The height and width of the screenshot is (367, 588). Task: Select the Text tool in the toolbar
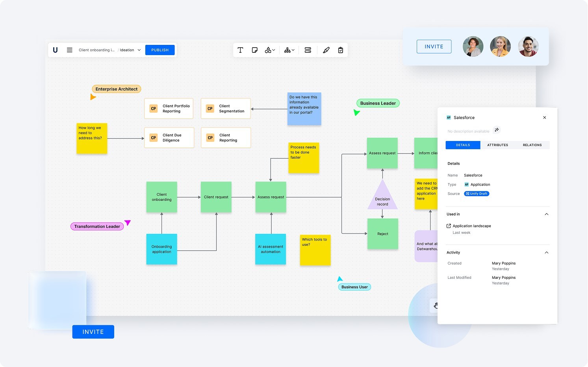[x=241, y=50]
